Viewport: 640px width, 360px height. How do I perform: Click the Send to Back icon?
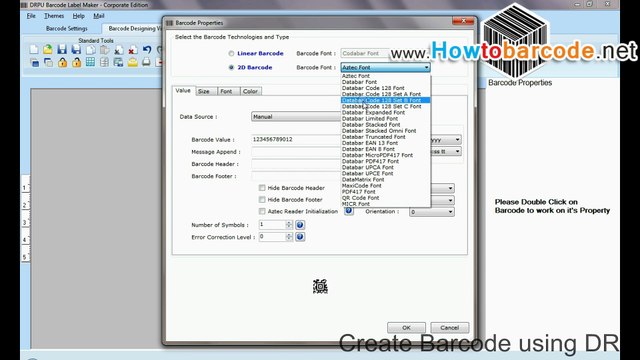point(48,62)
